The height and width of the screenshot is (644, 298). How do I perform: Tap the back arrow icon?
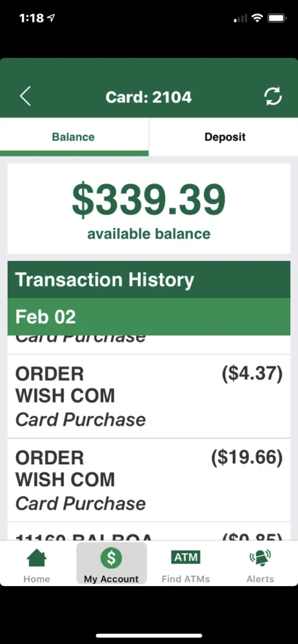[x=25, y=97]
